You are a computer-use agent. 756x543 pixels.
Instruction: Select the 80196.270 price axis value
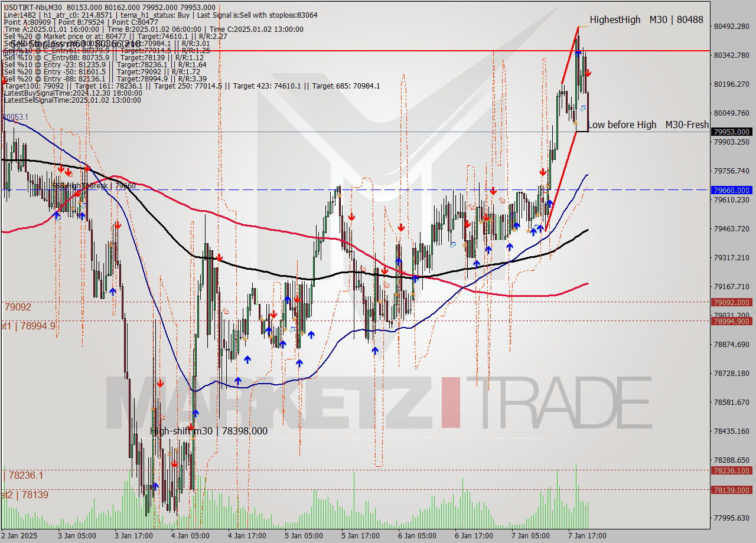731,84
